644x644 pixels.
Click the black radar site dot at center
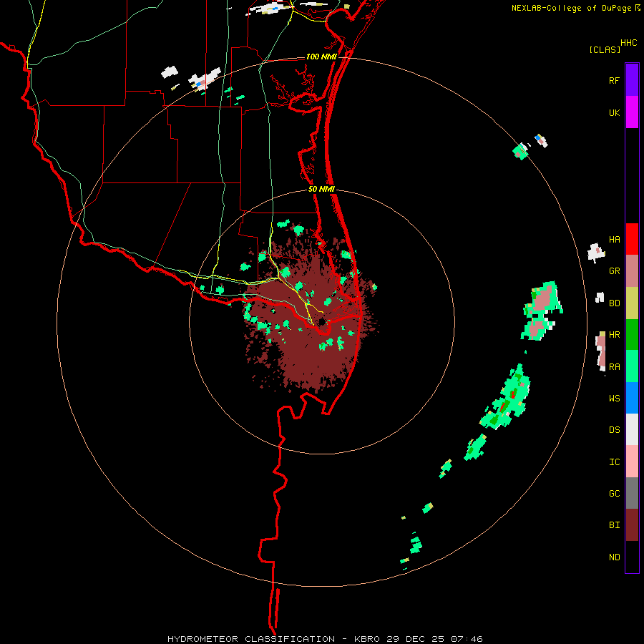coord(322,321)
